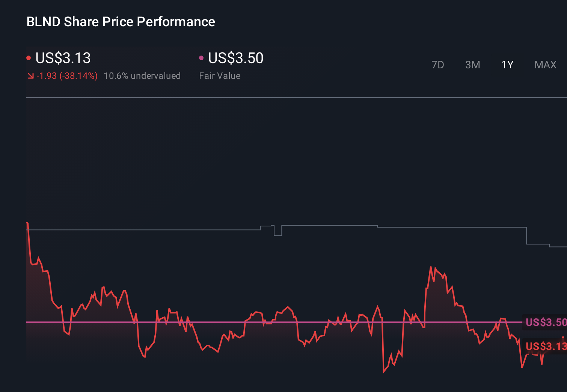Image resolution: width=567 pixels, height=392 pixels.
Task: Click the 'Fair Value' text label
Action: tap(220, 75)
